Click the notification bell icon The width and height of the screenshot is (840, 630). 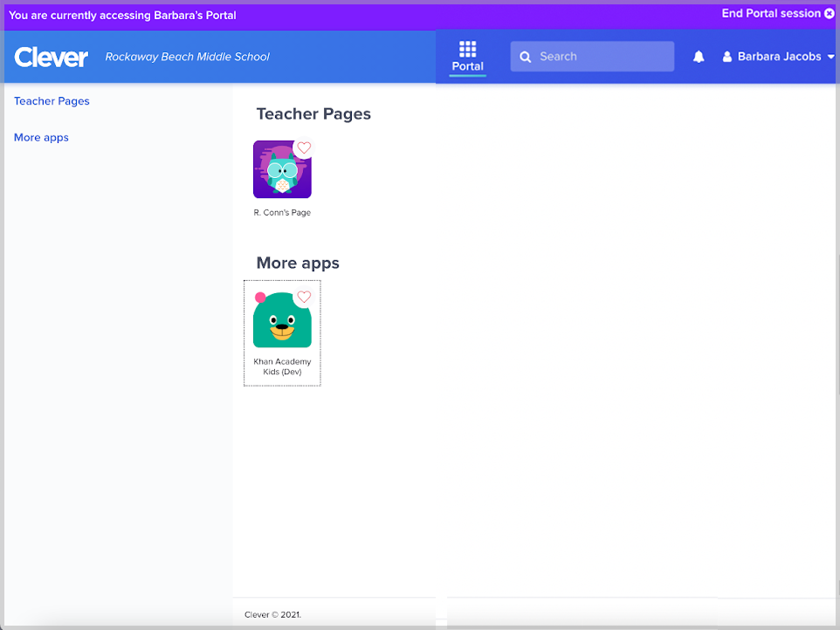[698, 56]
